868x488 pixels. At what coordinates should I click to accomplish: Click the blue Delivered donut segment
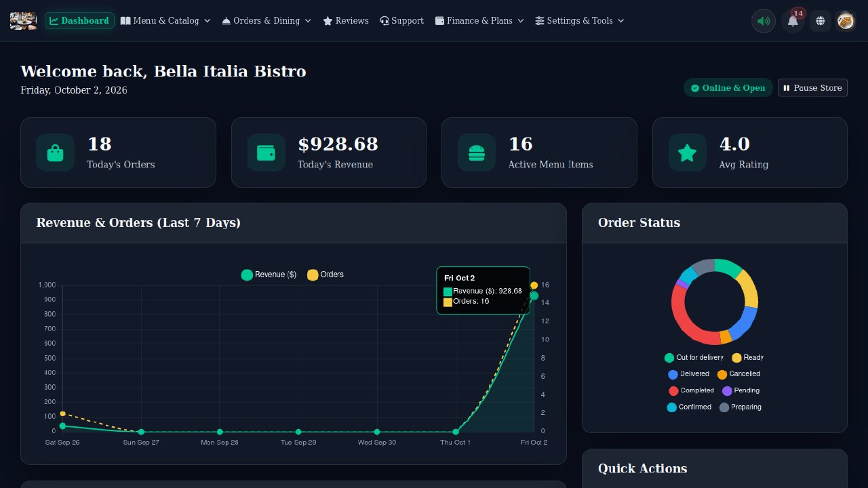[744, 323]
